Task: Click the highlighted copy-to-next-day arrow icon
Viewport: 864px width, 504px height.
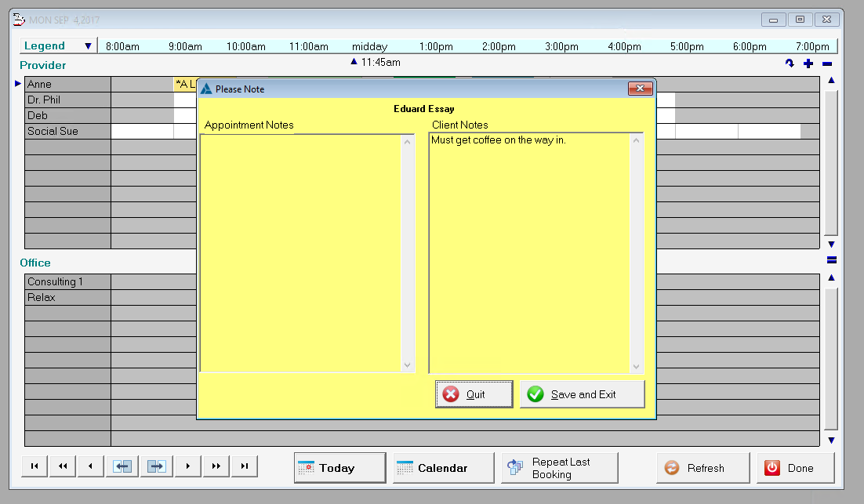Action: [x=155, y=466]
